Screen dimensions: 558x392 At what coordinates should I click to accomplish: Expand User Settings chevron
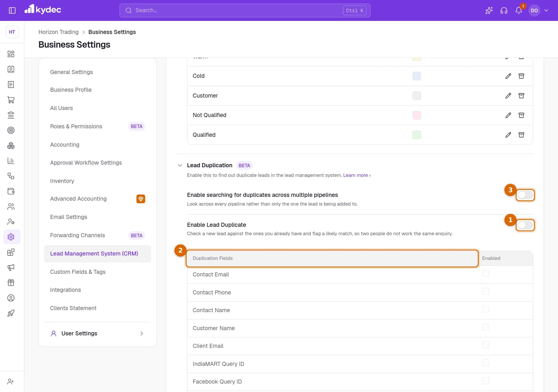[x=142, y=334]
